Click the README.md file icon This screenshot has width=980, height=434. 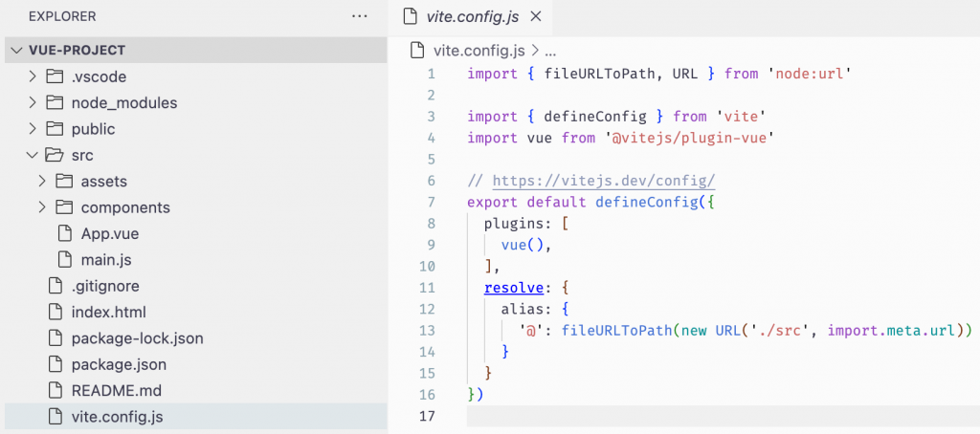(x=56, y=390)
